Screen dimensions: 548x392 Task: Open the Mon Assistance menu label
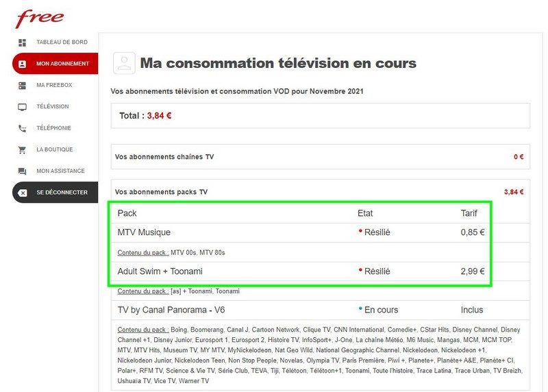tap(60, 171)
